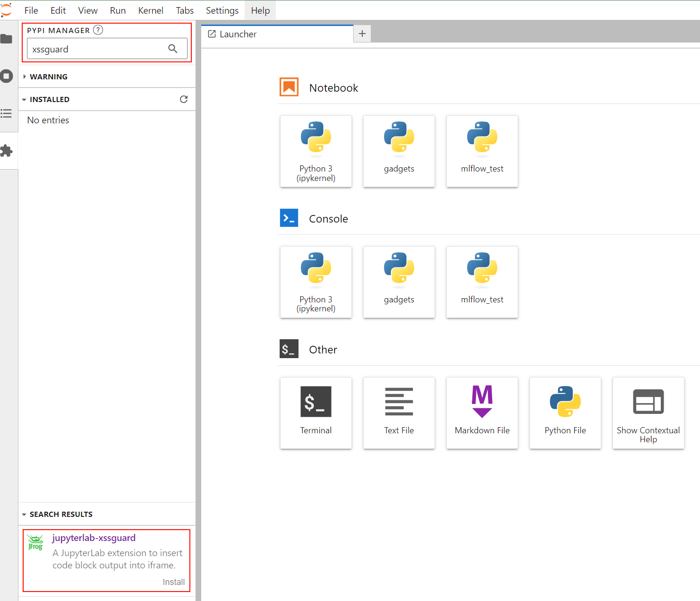Collapse the INSTALLED section
The width and height of the screenshot is (700, 601).
pyautogui.click(x=50, y=99)
